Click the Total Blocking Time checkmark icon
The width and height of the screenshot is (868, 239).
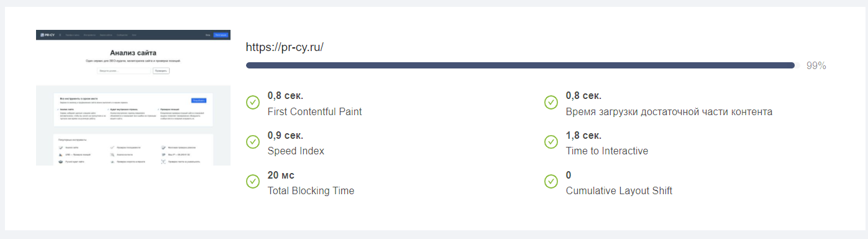253,182
